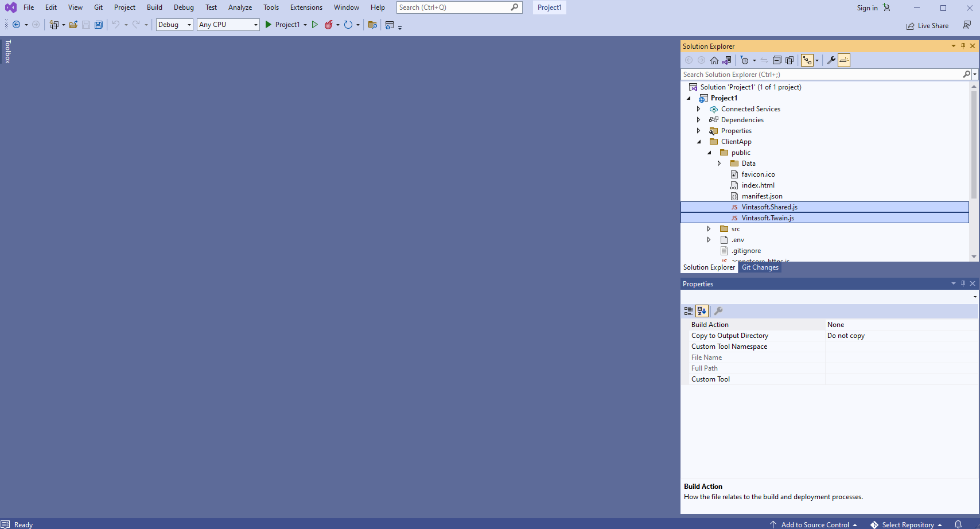Image resolution: width=980 pixels, height=529 pixels.
Task: Open the Build menu
Action: (154, 7)
